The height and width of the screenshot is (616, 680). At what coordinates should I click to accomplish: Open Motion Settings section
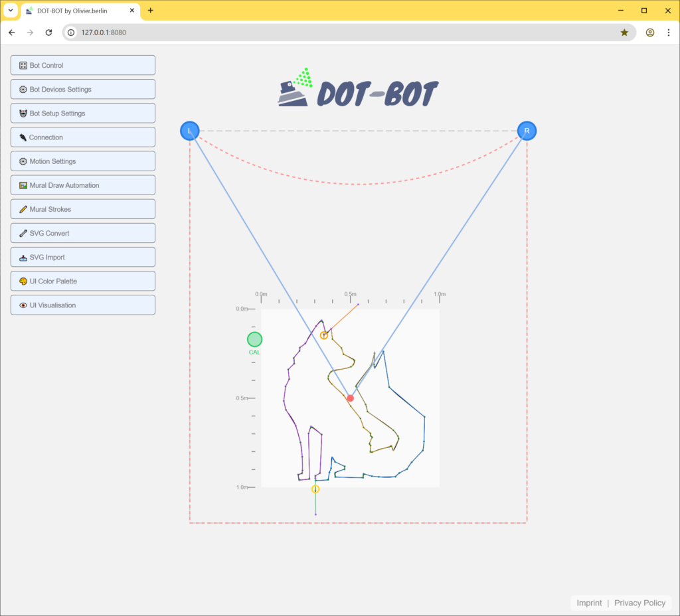coord(83,161)
